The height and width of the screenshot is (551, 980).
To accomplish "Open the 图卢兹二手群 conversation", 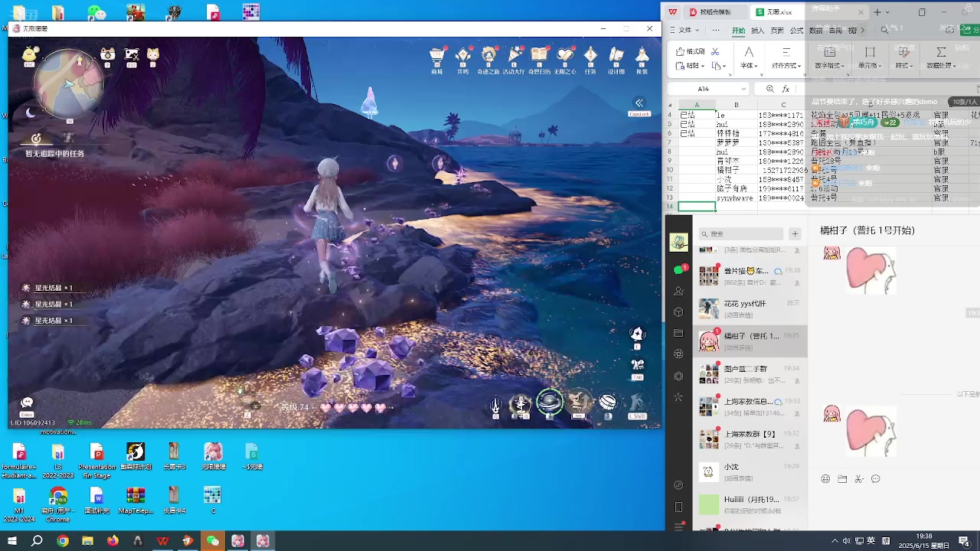I will coord(750,373).
